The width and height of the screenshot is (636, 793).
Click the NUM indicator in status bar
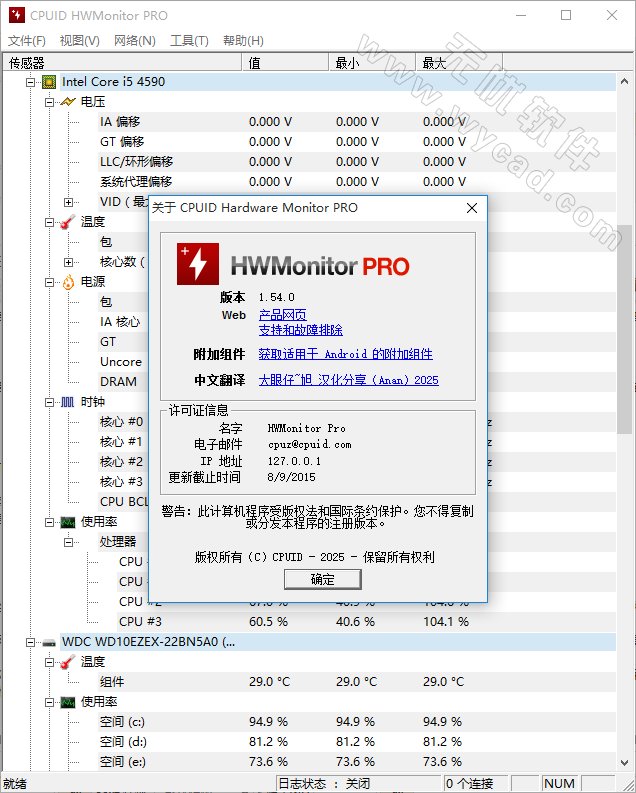(x=560, y=783)
